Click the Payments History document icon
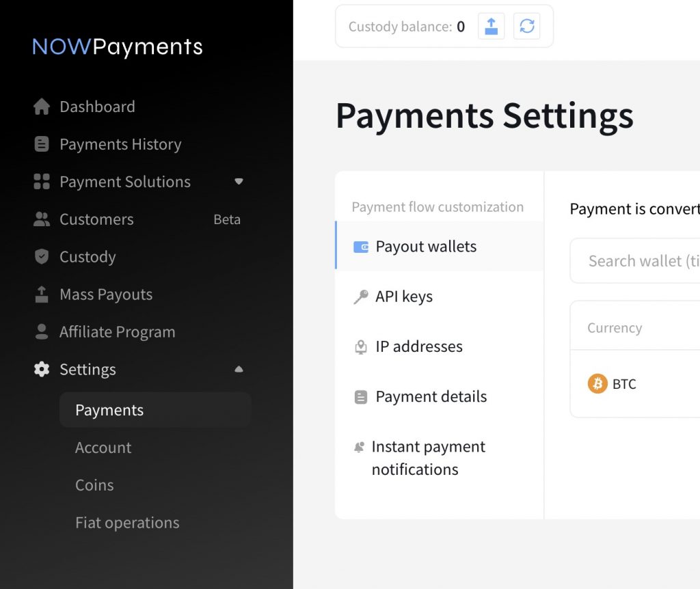The height and width of the screenshot is (589, 700). (x=42, y=144)
